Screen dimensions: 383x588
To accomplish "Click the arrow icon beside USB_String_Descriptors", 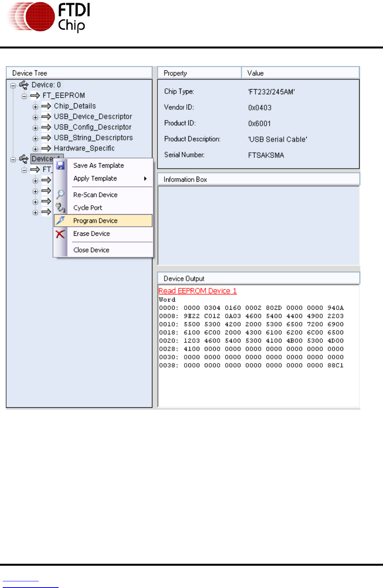I will [x=47, y=138].
